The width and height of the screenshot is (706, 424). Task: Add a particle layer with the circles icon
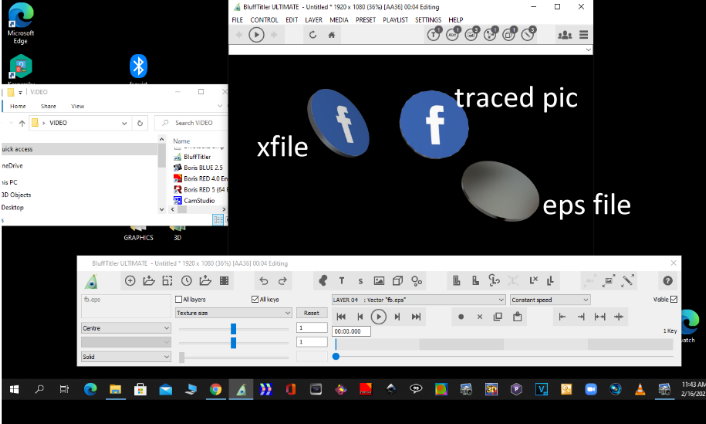pos(416,281)
